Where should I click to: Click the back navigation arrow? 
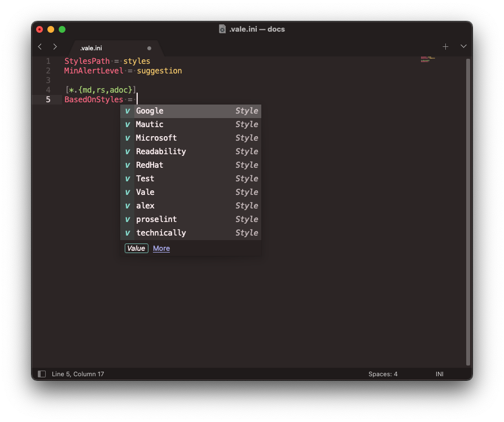click(x=40, y=47)
